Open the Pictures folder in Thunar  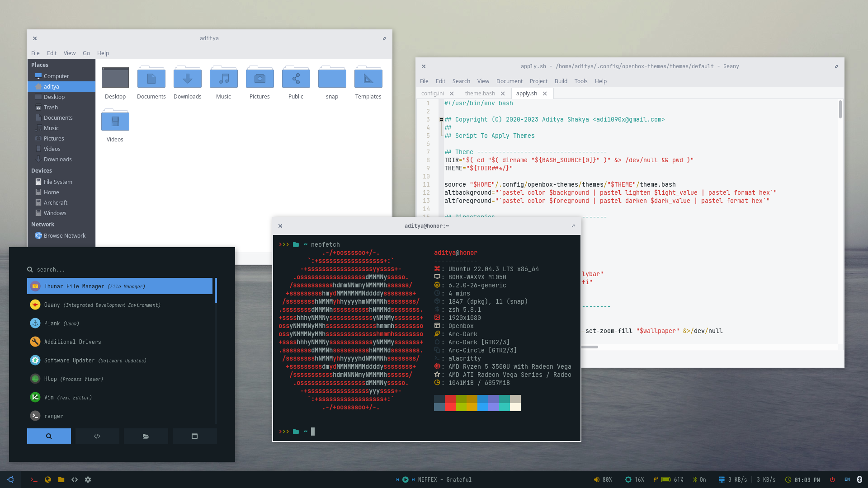point(259,79)
